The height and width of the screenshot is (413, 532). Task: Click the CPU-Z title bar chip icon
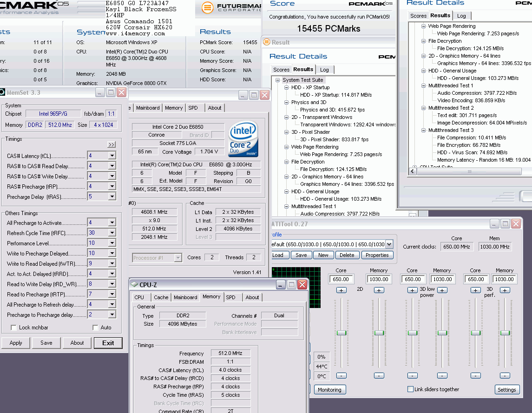point(134,284)
